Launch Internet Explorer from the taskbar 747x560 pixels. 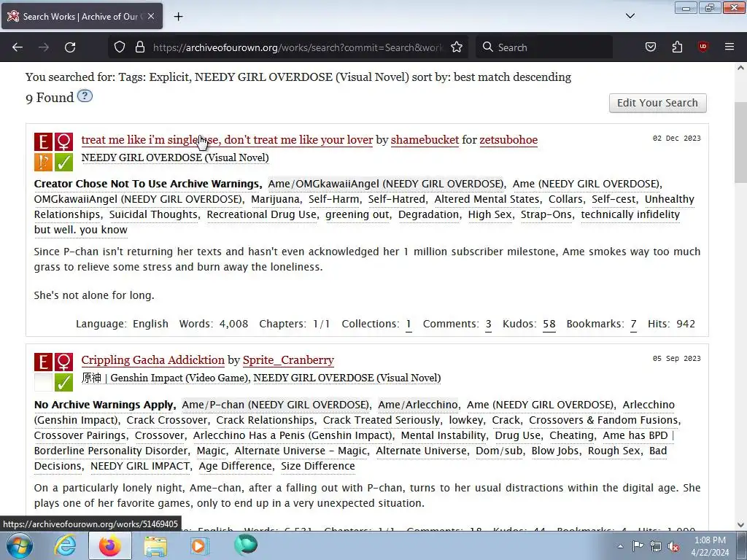point(65,545)
